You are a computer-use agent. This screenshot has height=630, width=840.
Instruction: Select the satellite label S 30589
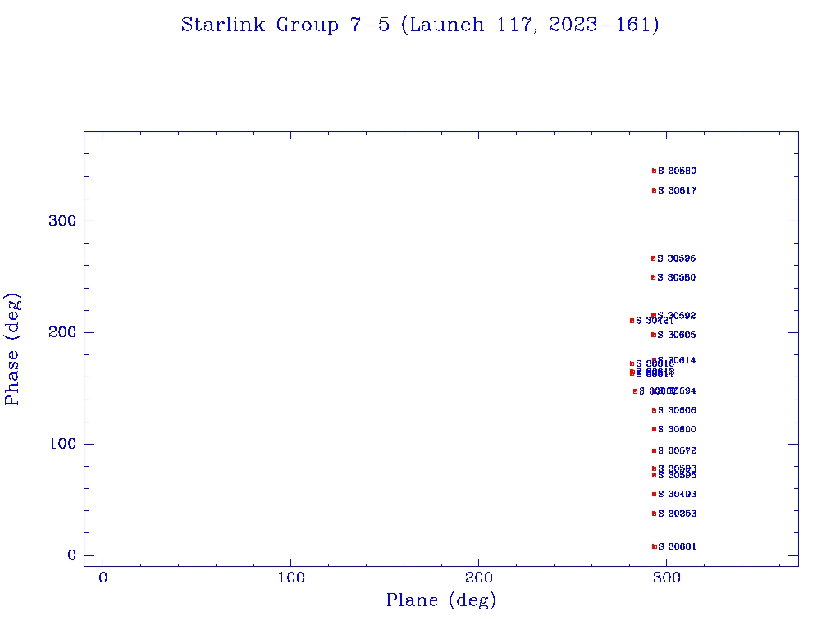[x=677, y=171]
